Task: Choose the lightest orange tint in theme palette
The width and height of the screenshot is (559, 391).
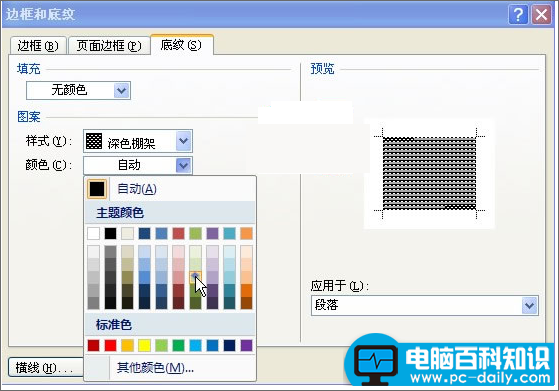Action: (x=246, y=252)
